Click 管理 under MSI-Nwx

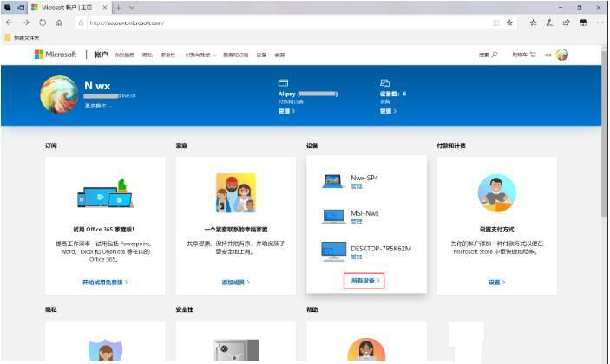coord(357,222)
